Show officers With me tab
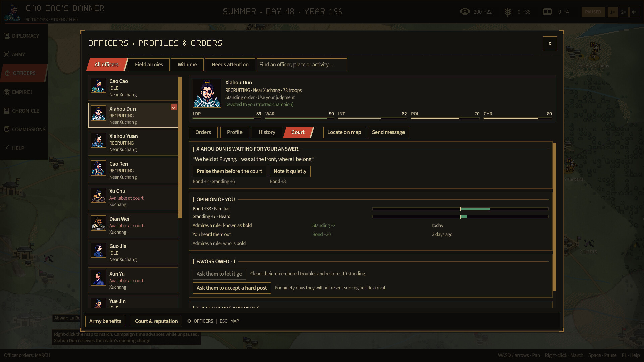Viewport: 644px width, 362px height. click(x=187, y=65)
